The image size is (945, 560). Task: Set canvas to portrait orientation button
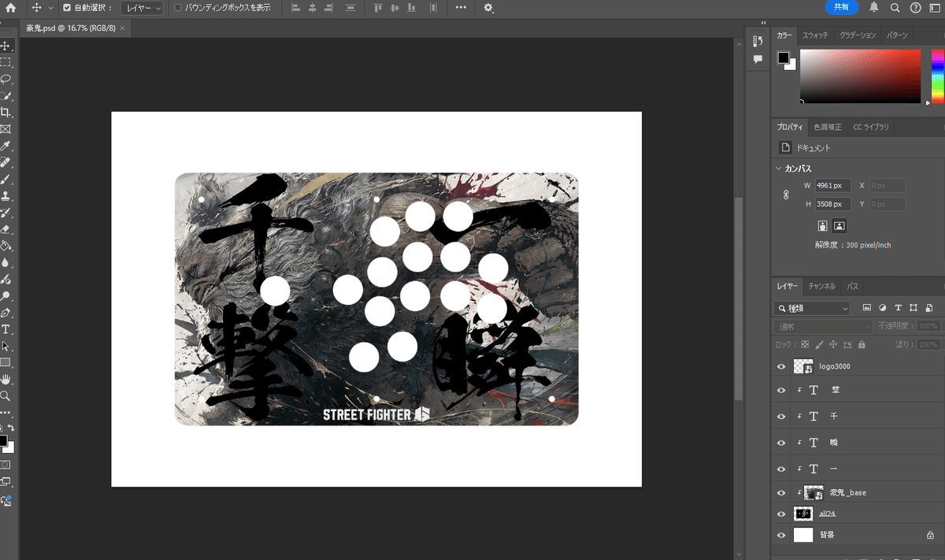[x=823, y=226]
